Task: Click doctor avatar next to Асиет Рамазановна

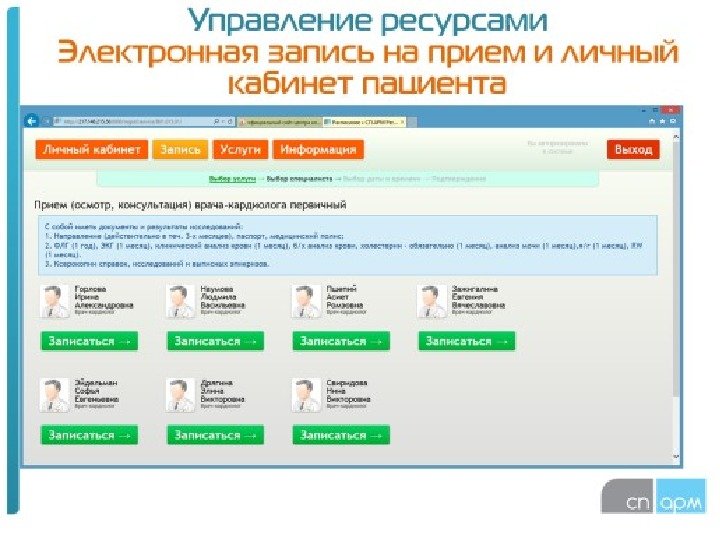Action: point(306,301)
